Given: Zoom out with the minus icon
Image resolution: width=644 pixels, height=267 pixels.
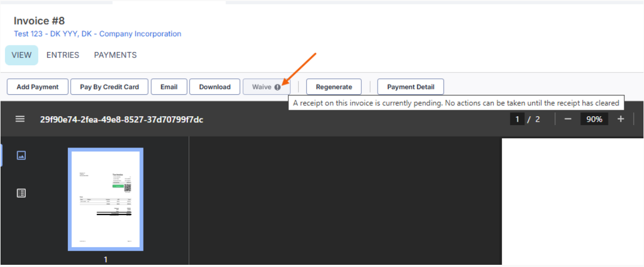Looking at the screenshot, I should click(x=568, y=119).
